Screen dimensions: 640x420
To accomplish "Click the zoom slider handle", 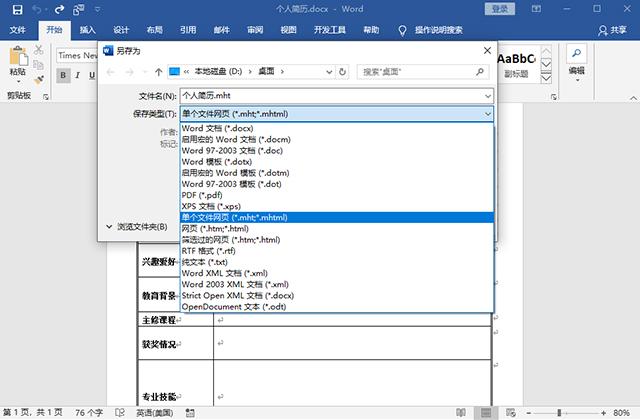I will (559, 413).
